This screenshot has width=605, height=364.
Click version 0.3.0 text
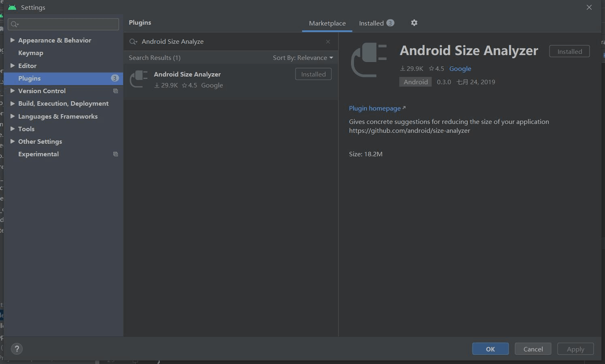(x=444, y=82)
